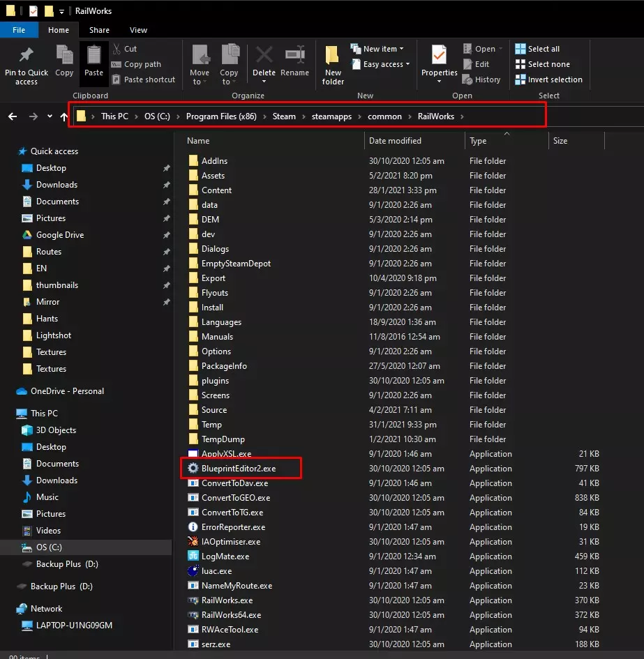The height and width of the screenshot is (659, 644).
Task: Select the IAOptimiser.exe icon
Action: pos(193,541)
